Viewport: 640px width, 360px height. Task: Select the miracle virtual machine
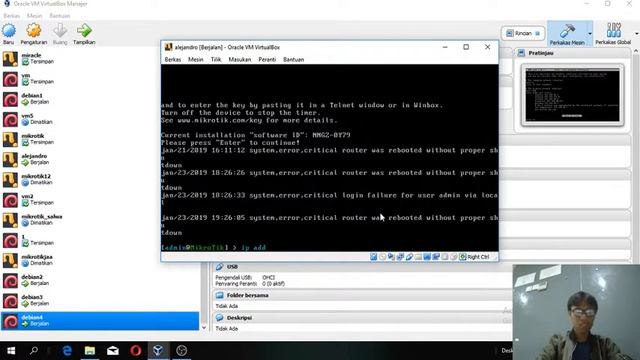100,59
